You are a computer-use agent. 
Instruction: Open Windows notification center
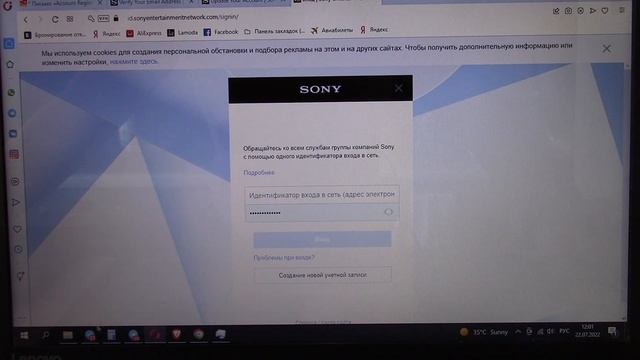[x=612, y=331]
